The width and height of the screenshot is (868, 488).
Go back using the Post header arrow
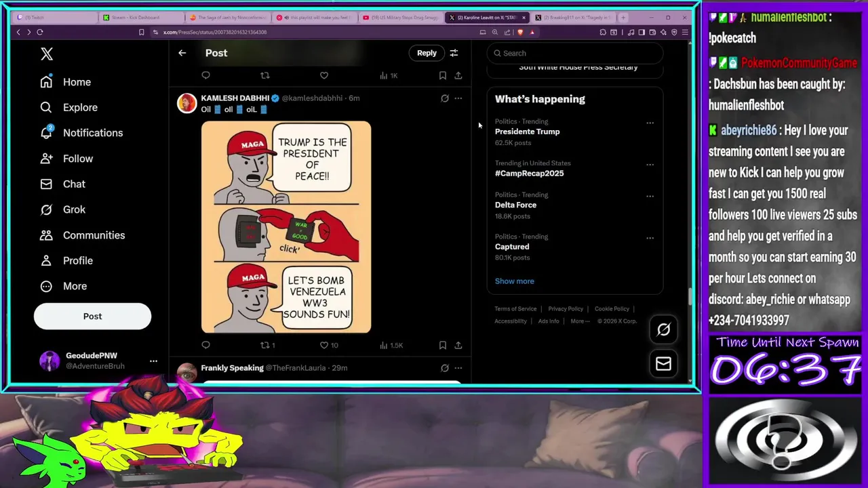tap(182, 53)
